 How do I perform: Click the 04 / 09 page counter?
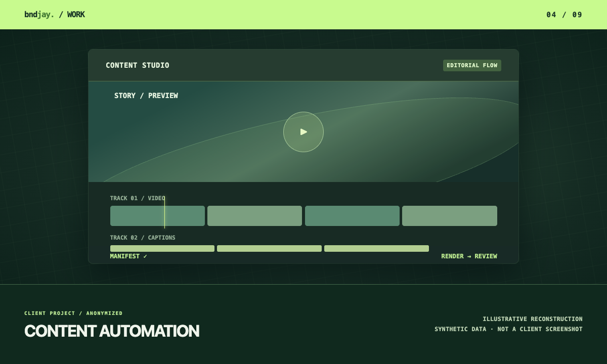(565, 15)
